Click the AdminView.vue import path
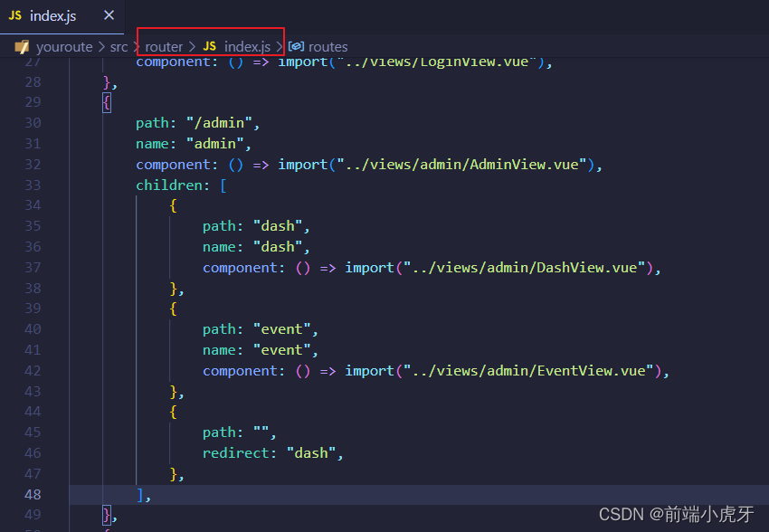The width and height of the screenshot is (769, 532). point(461,165)
